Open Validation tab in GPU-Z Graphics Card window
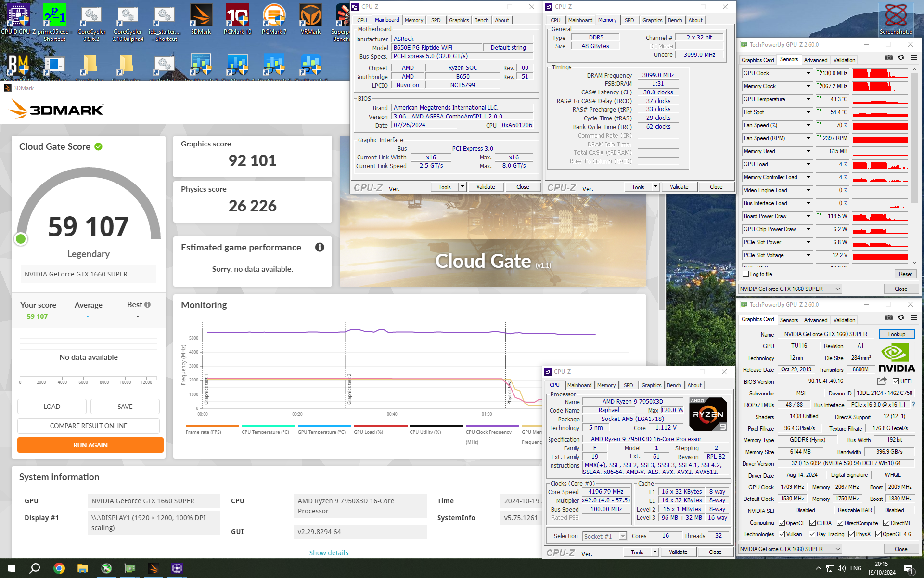Image resolution: width=924 pixels, height=578 pixels. point(844,320)
